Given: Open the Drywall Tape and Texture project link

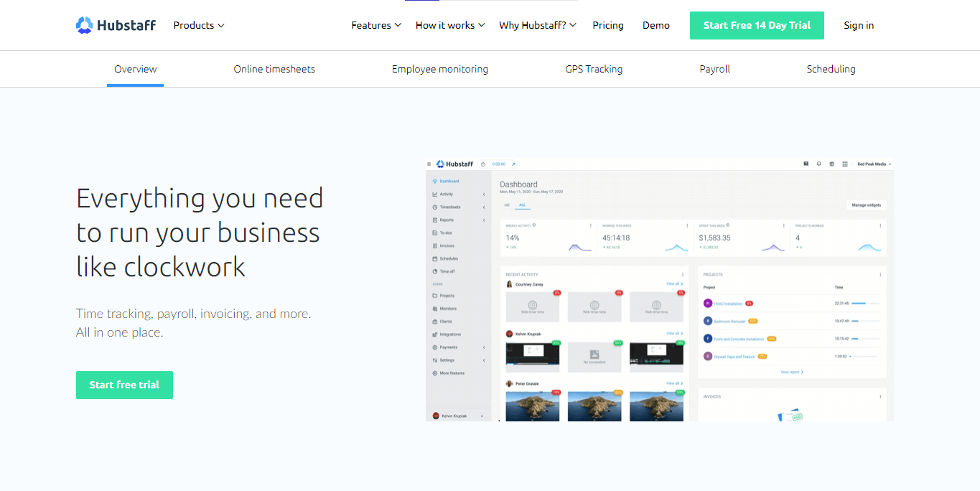Looking at the screenshot, I should click(734, 356).
